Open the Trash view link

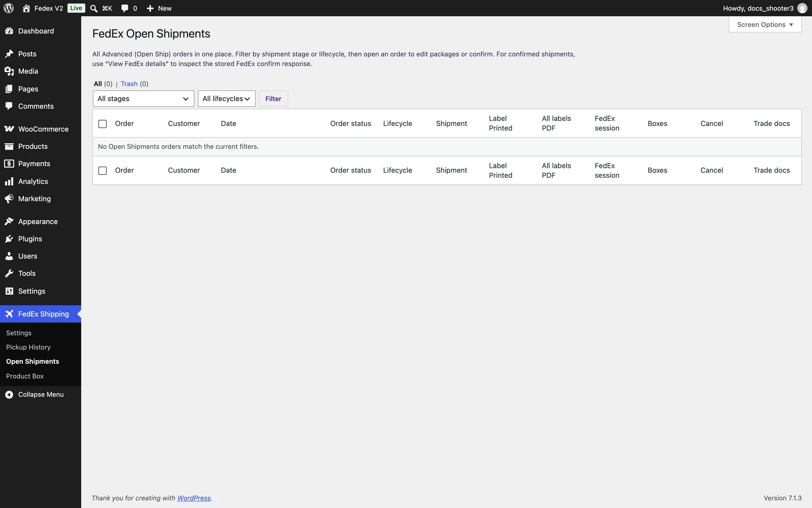[129, 84]
